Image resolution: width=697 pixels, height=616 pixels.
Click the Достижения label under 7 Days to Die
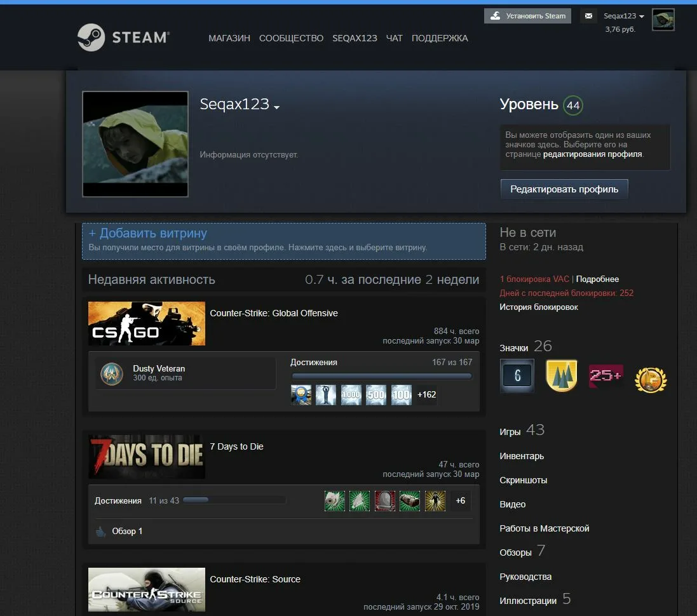coord(118,501)
